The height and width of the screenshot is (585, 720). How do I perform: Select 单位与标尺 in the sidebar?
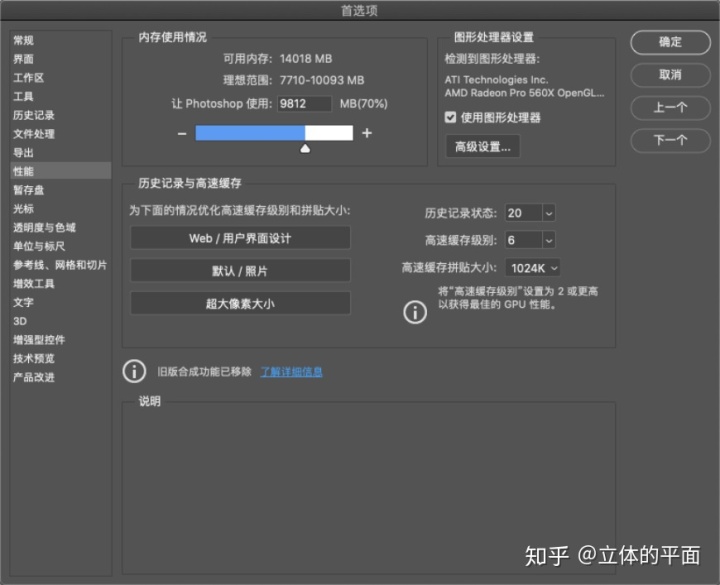(x=60, y=246)
